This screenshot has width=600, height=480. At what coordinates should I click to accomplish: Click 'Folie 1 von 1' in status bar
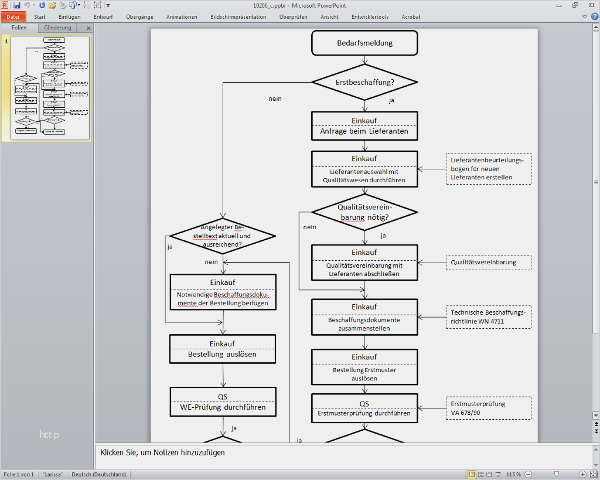(18, 475)
